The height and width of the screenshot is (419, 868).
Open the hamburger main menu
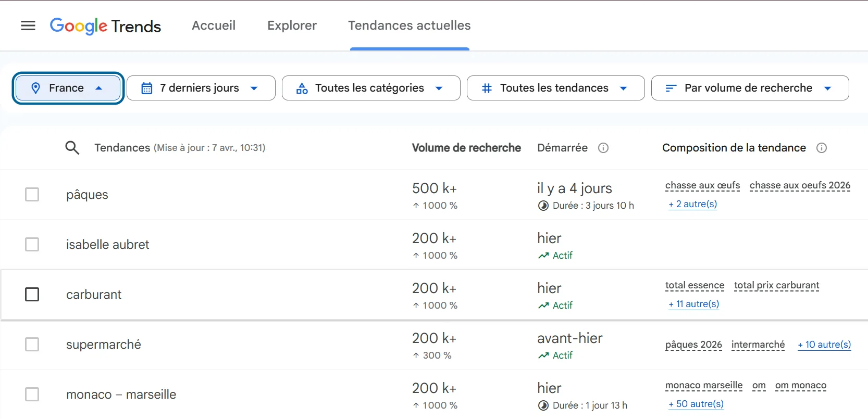28,26
